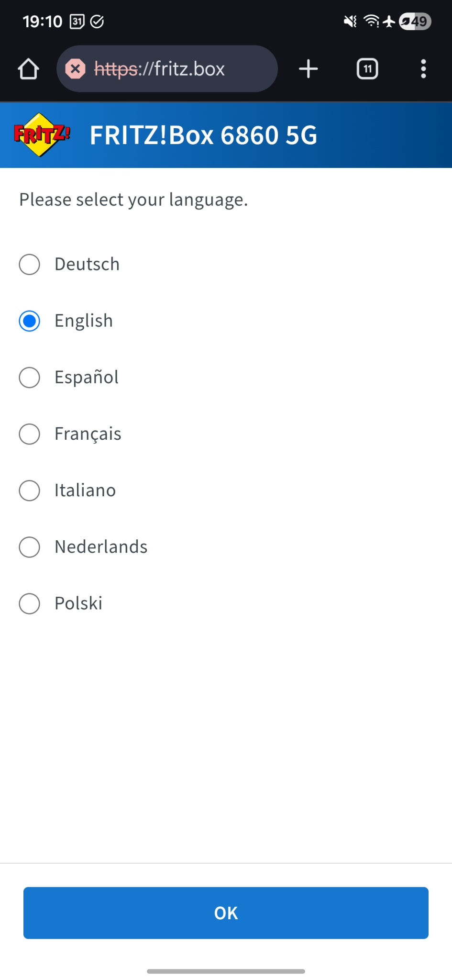Select the Polski radio button

point(30,603)
